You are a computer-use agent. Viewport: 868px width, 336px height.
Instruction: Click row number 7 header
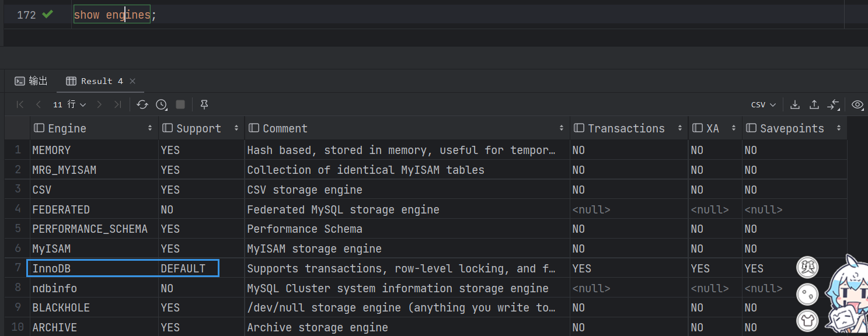[x=18, y=268]
